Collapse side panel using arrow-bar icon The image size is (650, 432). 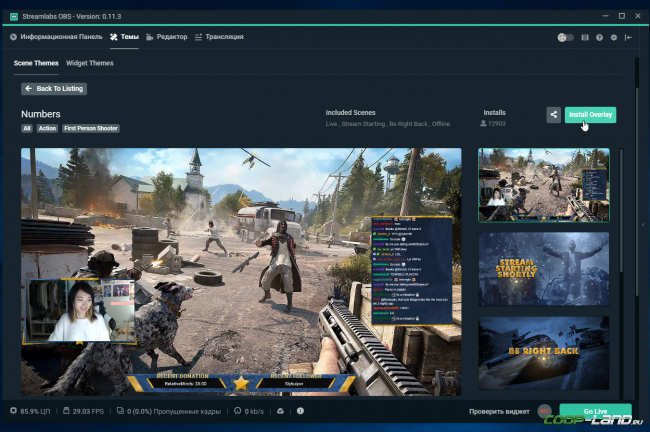pos(628,37)
